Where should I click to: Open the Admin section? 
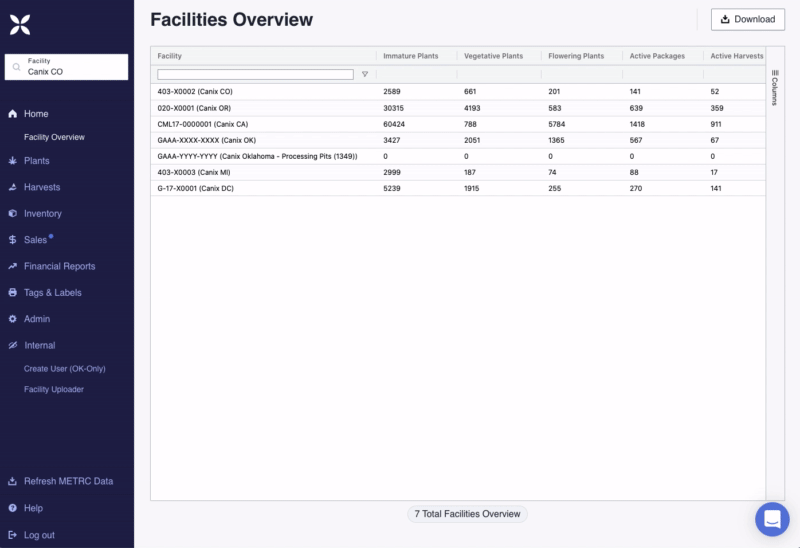tap(37, 319)
